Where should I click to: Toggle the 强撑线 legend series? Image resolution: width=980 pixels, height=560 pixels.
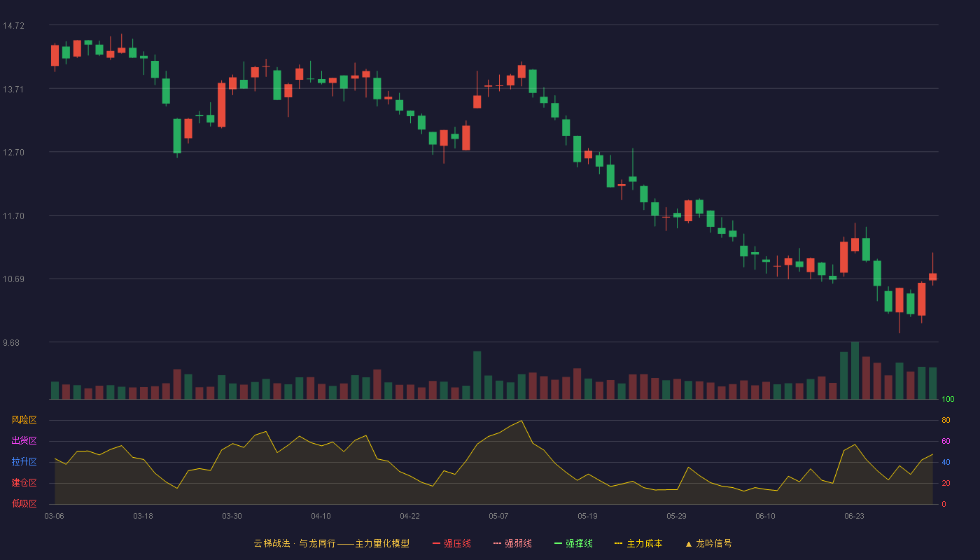coord(573,543)
